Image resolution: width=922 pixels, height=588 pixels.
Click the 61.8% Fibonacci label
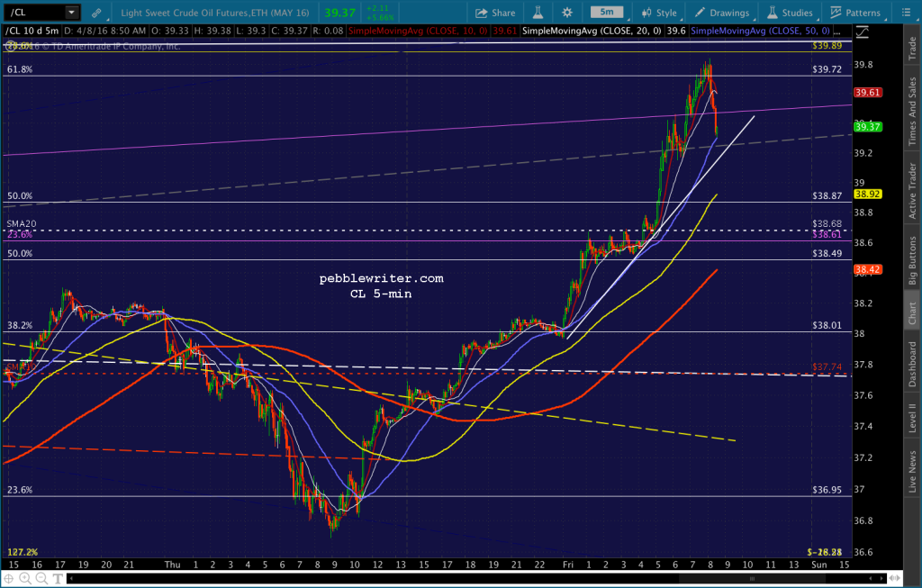tap(20, 69)
